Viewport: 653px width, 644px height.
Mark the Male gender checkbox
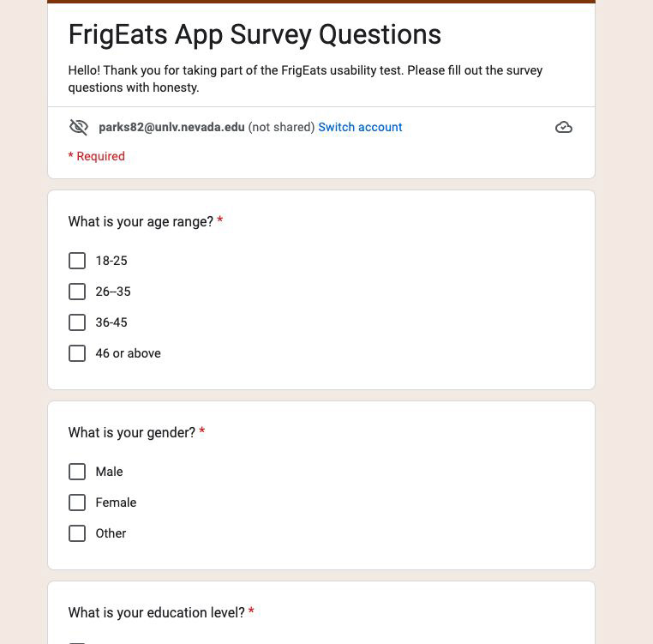(77, 472)
